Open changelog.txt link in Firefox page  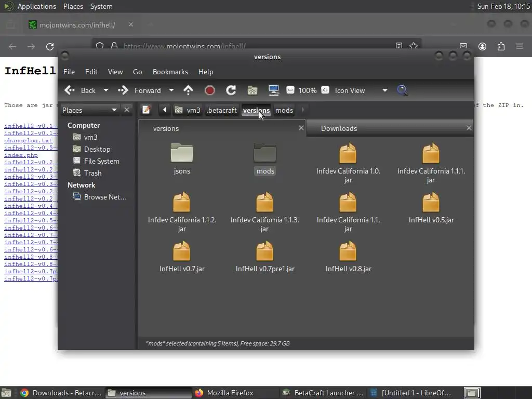[28, 140]
